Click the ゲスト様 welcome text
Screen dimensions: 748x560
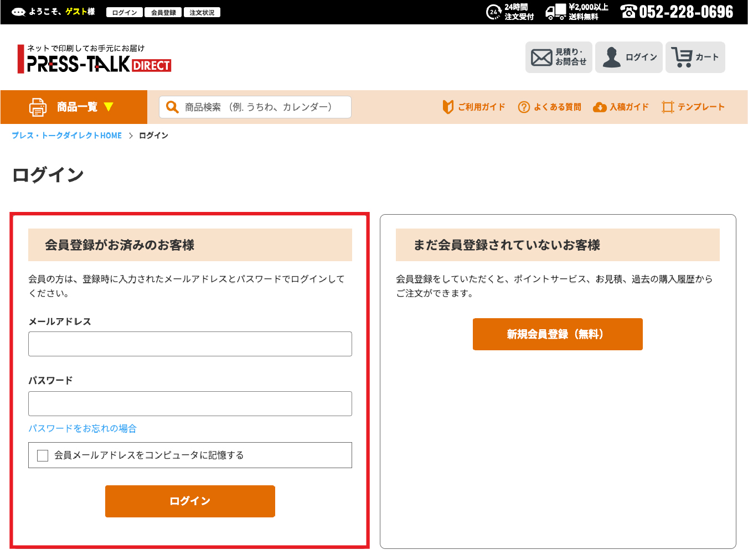point(80,12)
